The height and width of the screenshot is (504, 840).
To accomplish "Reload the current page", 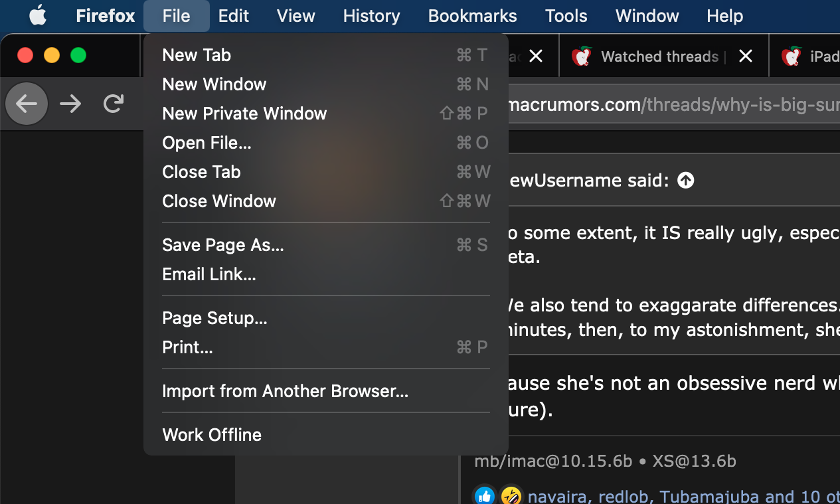I will click(114, 103).
